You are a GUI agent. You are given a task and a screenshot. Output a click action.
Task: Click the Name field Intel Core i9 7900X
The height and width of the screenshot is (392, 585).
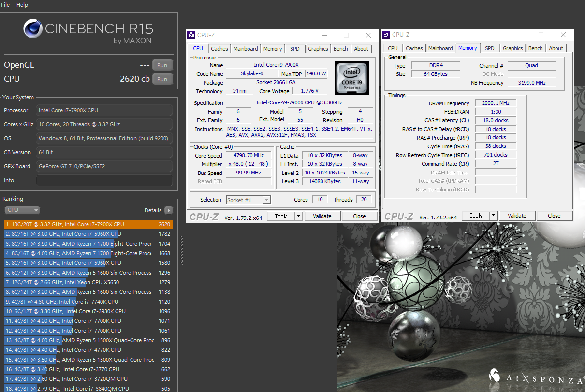(277, 65)
